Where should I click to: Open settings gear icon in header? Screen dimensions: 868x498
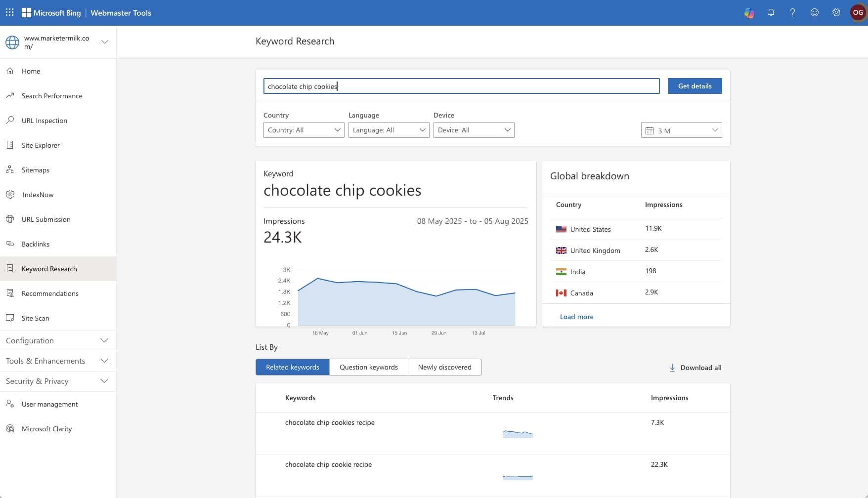point(836,13)
